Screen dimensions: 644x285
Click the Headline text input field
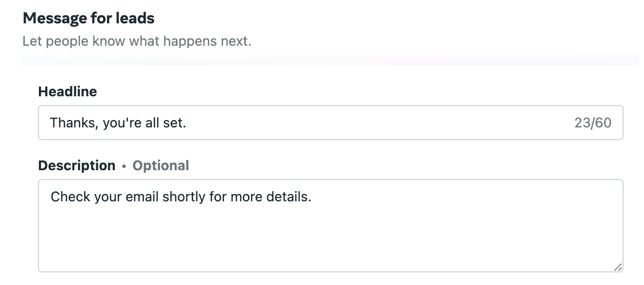330,123
